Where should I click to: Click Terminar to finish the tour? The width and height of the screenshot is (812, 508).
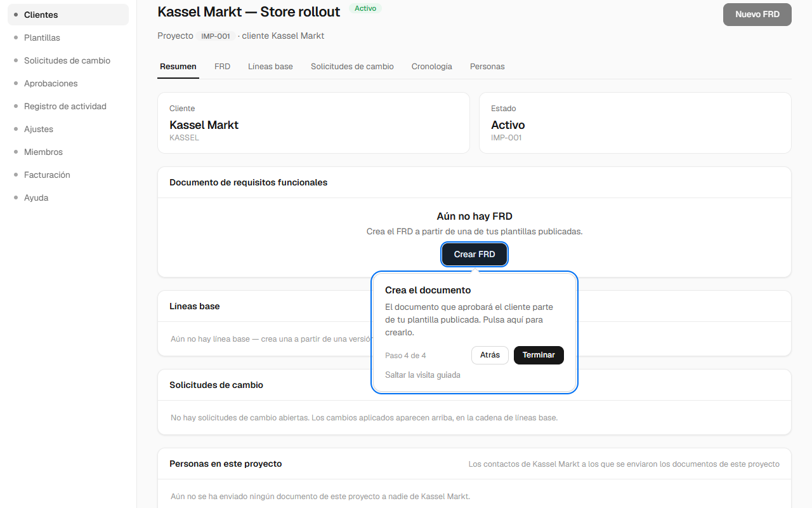pyautogui.click(x=539, y=355)
